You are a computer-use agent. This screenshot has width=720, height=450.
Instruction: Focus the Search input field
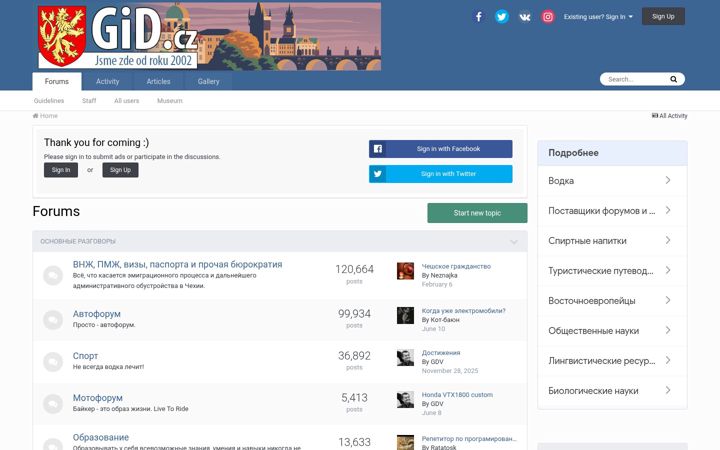pos(636,79)
